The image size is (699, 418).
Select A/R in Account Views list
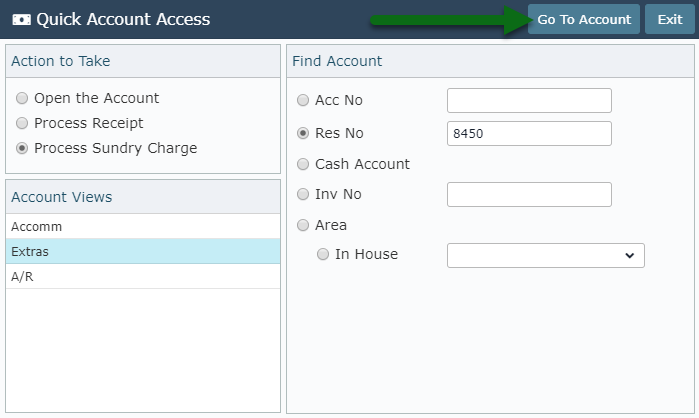click(143, 276)
